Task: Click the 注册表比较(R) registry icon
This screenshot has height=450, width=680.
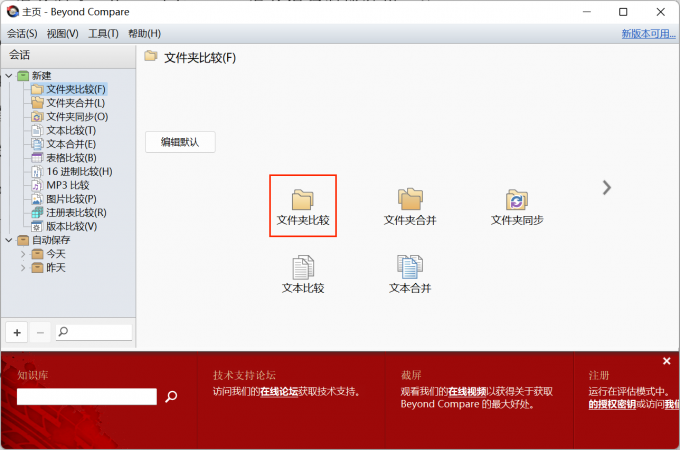Action: [37, 212]
